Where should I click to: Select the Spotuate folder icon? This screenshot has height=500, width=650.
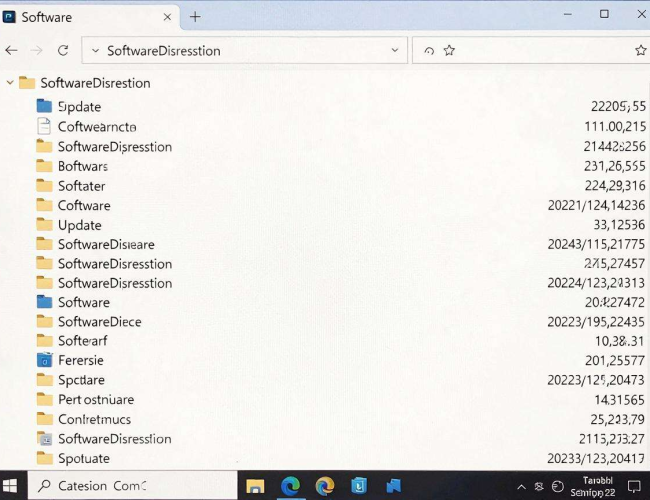tap(44, 458)
